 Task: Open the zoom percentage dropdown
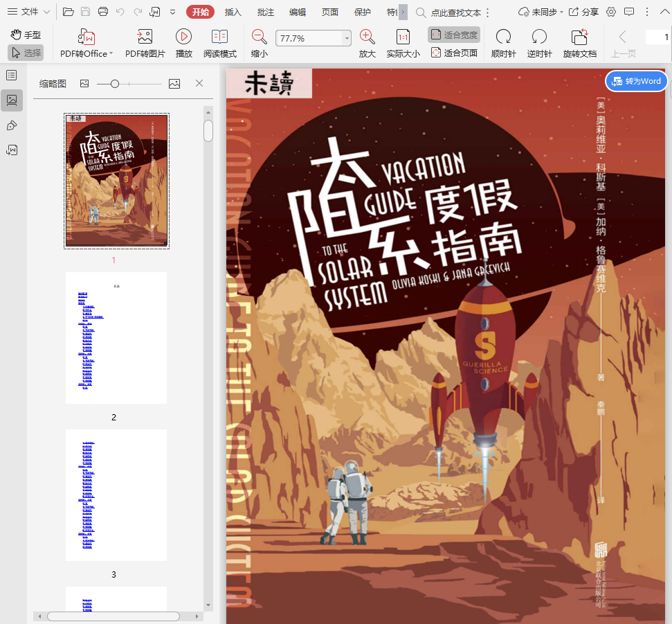[x=347, y=39]
